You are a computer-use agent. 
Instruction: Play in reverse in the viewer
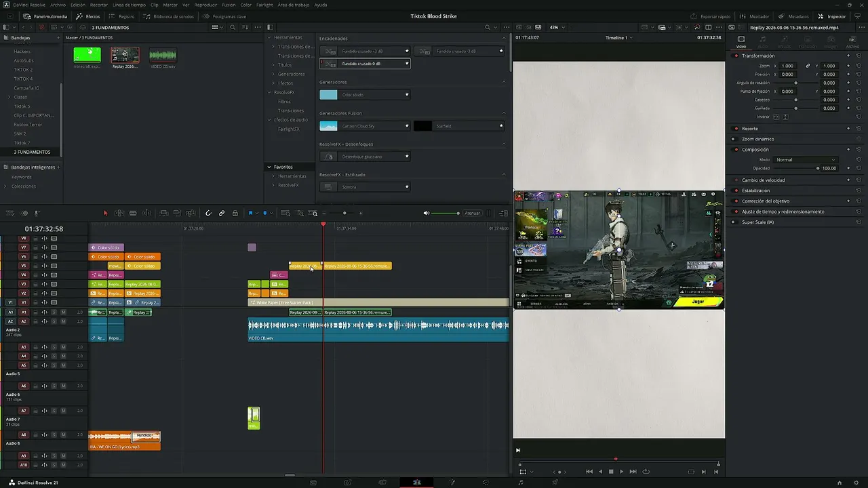click(600, 472)
